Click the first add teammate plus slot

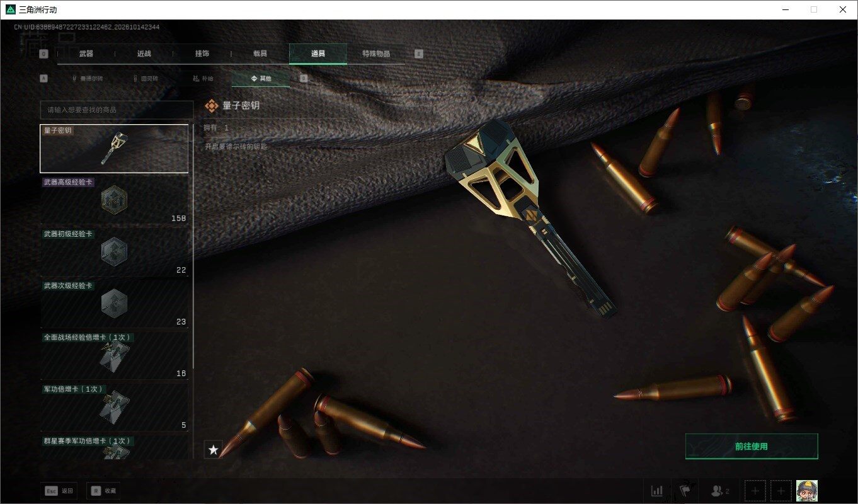pos(756,491)
